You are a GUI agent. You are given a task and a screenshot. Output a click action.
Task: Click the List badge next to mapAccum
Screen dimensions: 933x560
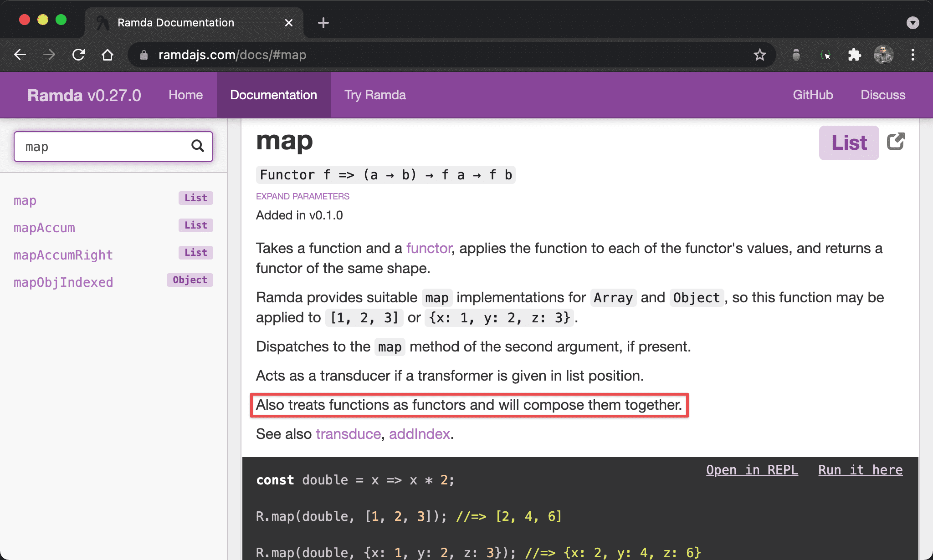click(196, 225)
